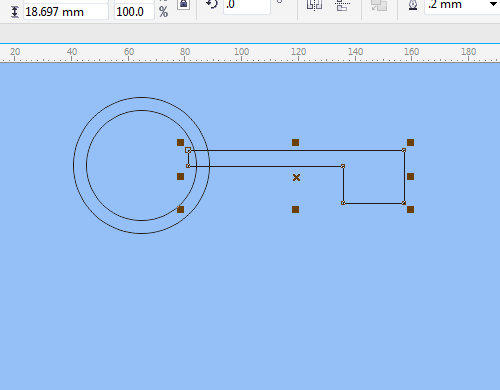The height and width of the screenshot is (390, 500).
Task: Click the object height arrows icon
Action: click(x=14, y=12)
